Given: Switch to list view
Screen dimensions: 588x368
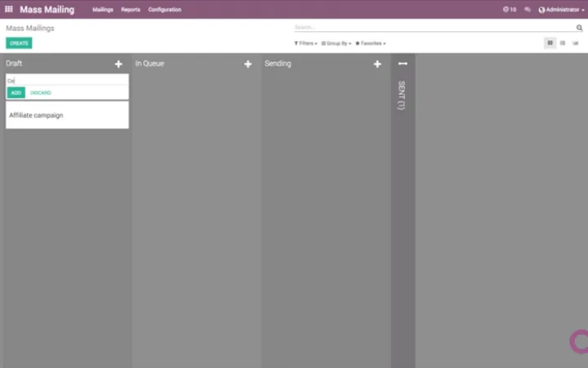Looking at the screenshot, I should pos(563,43).
